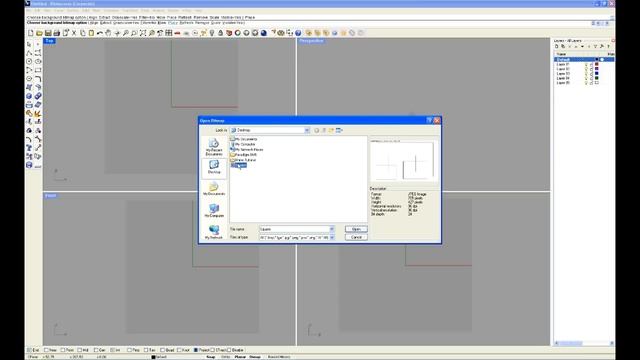Click the Open file folder toolbar icon
Image resolution: width=640 pixels, height=360 pixels.
(x=39, y=33)
